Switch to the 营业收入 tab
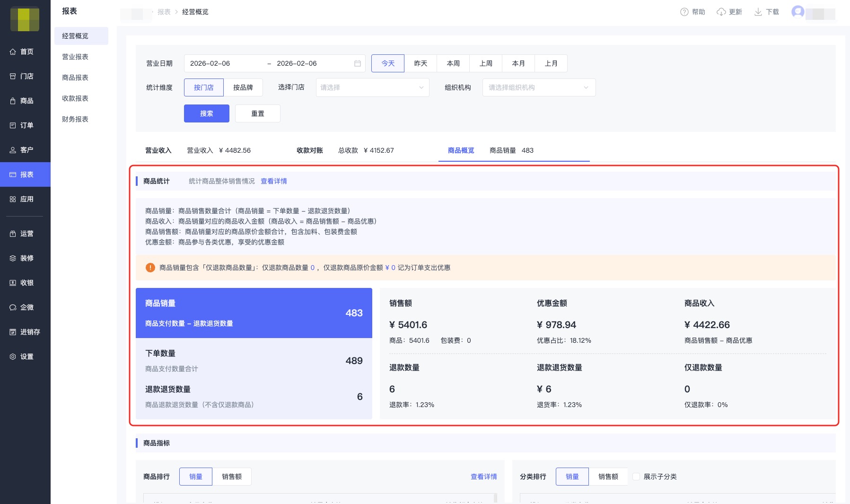 pos(158,150)
